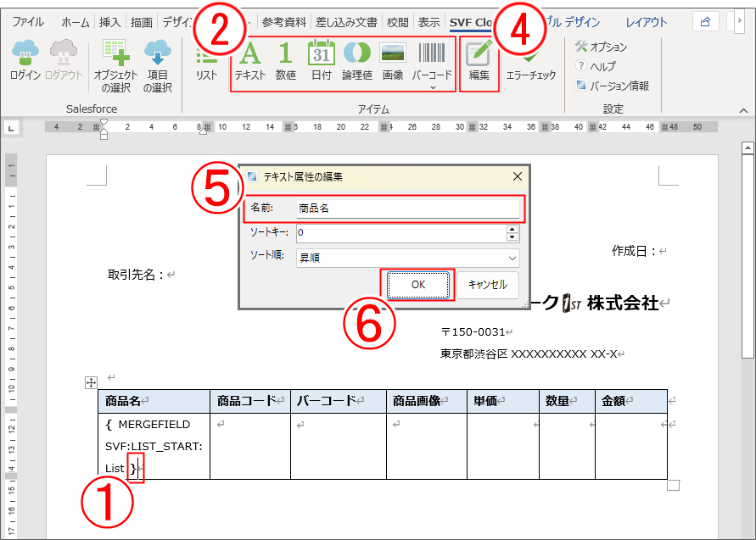Open ヘルプ from the settings group
756x540 pixels.
point(598,66)
